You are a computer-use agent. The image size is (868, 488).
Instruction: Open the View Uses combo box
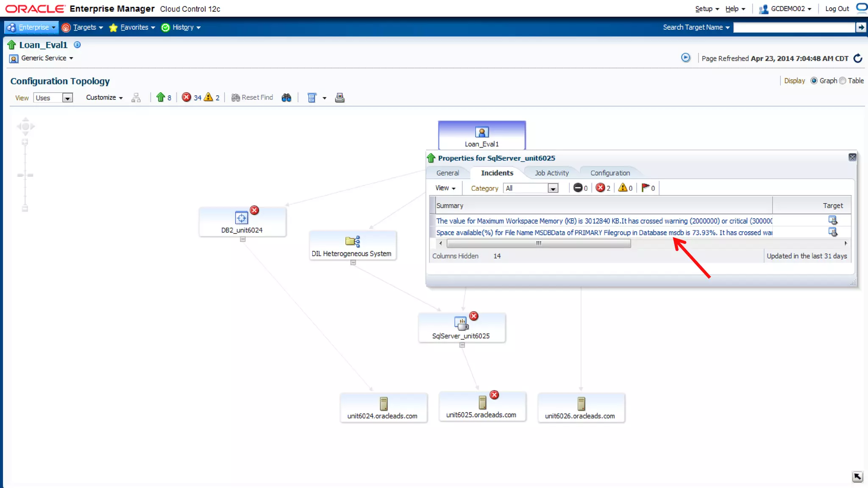pyautogui.click(x=53, y=98)
